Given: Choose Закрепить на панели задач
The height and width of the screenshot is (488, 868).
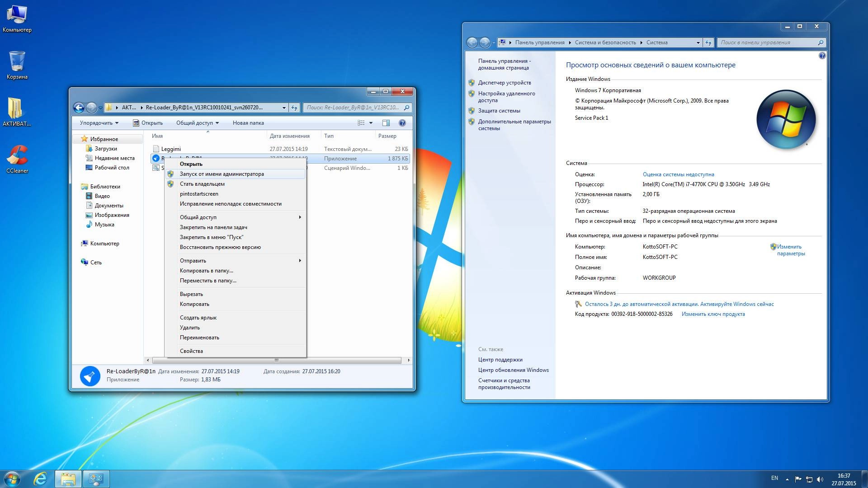Looking at the screenshot, I should pos(236,227).
